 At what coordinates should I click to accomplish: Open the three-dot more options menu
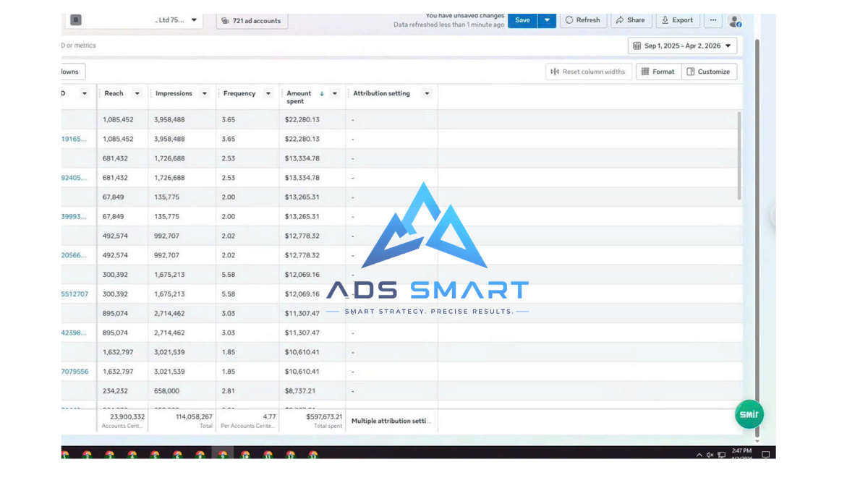click(713, 20)
